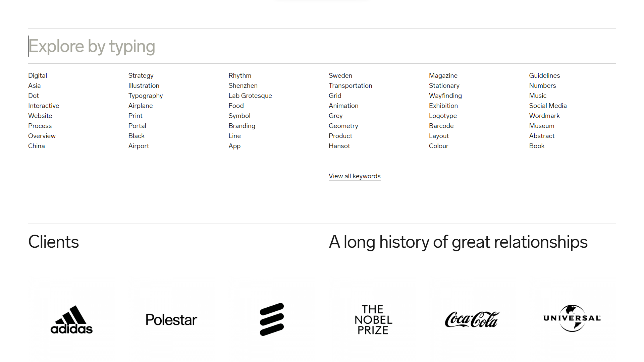Click the Branding keyword link

point(241,126)
